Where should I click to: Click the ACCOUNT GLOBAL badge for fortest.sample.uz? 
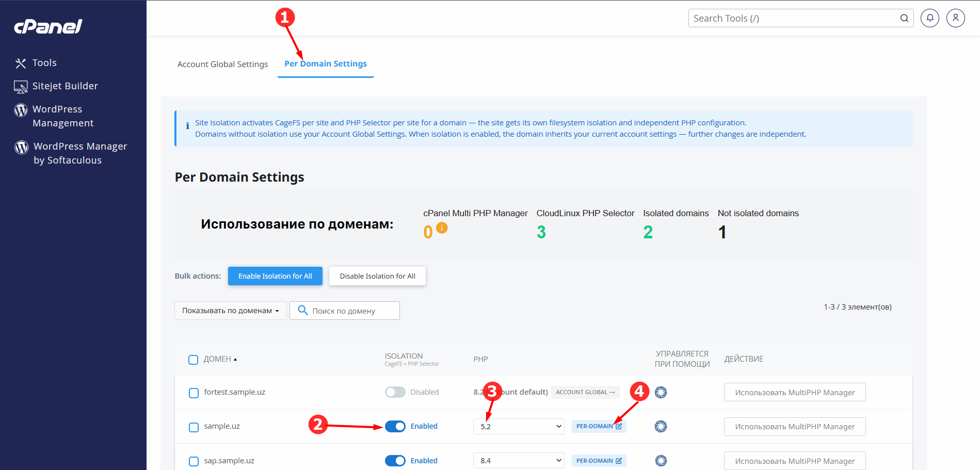click(x=585, y=392)
